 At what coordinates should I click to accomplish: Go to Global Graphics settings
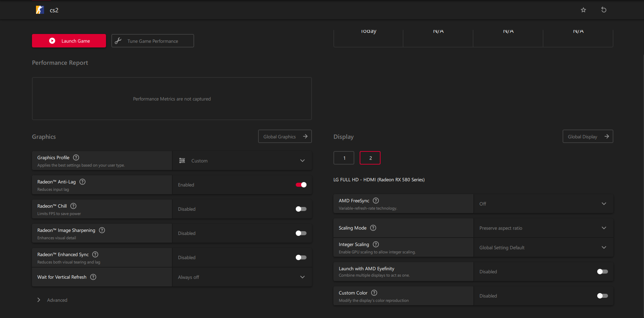coord(285,136)
